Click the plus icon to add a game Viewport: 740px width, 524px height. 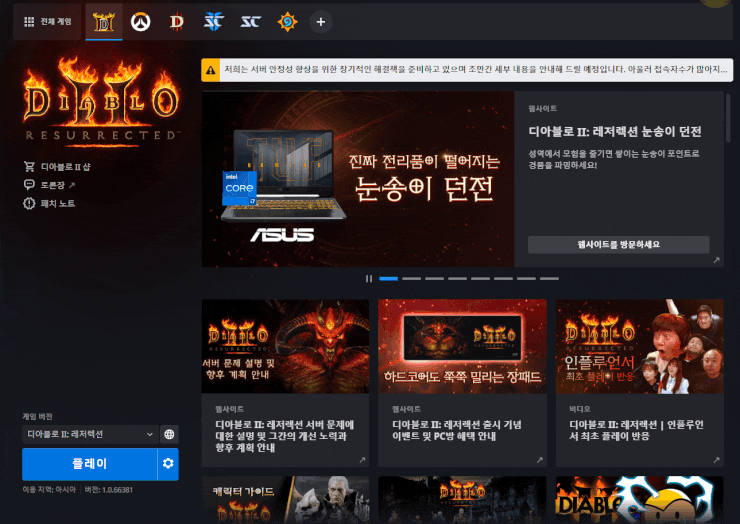click(320, 21)
